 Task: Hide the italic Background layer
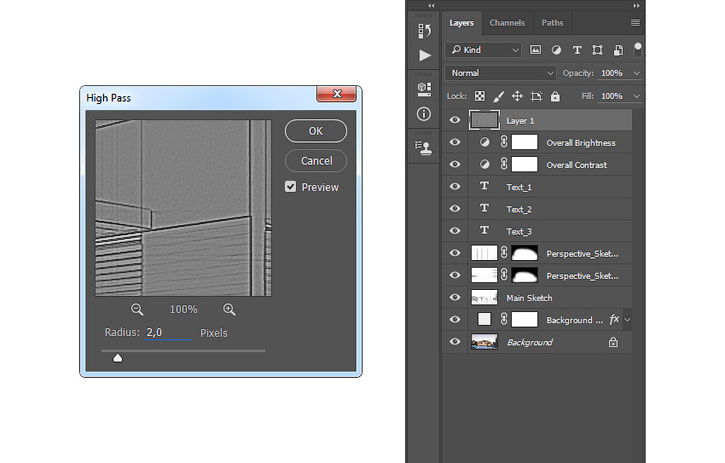click(x=455, y=342)
